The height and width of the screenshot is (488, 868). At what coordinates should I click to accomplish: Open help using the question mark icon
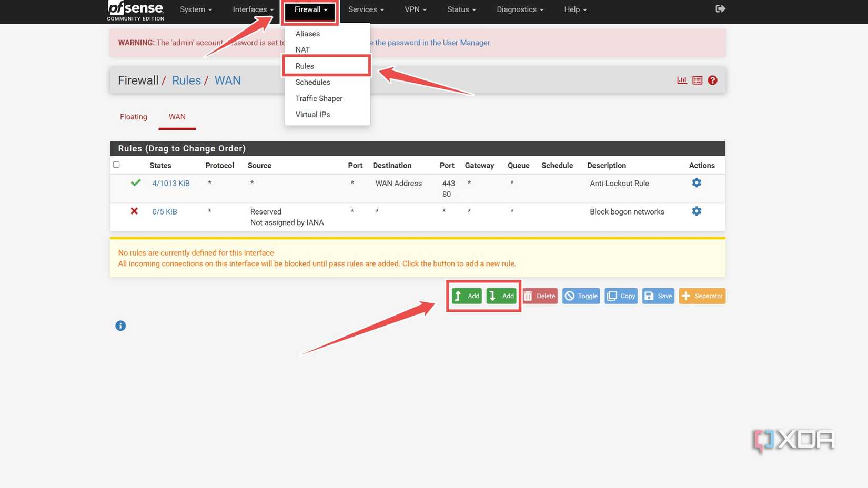pyautogui.click(x=713, y=80)
